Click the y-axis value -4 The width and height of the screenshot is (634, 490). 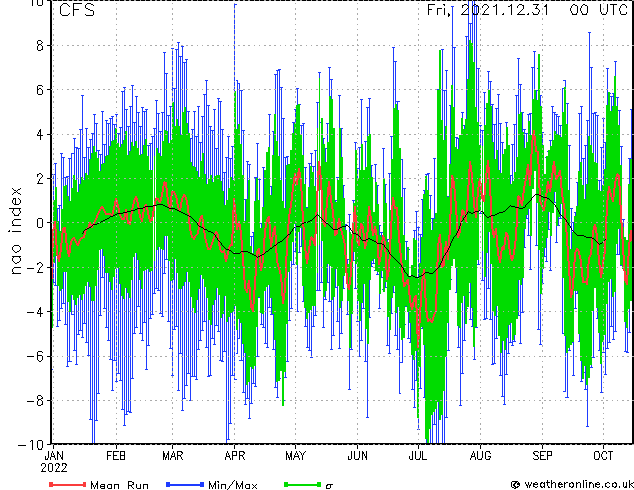[35, 312]
